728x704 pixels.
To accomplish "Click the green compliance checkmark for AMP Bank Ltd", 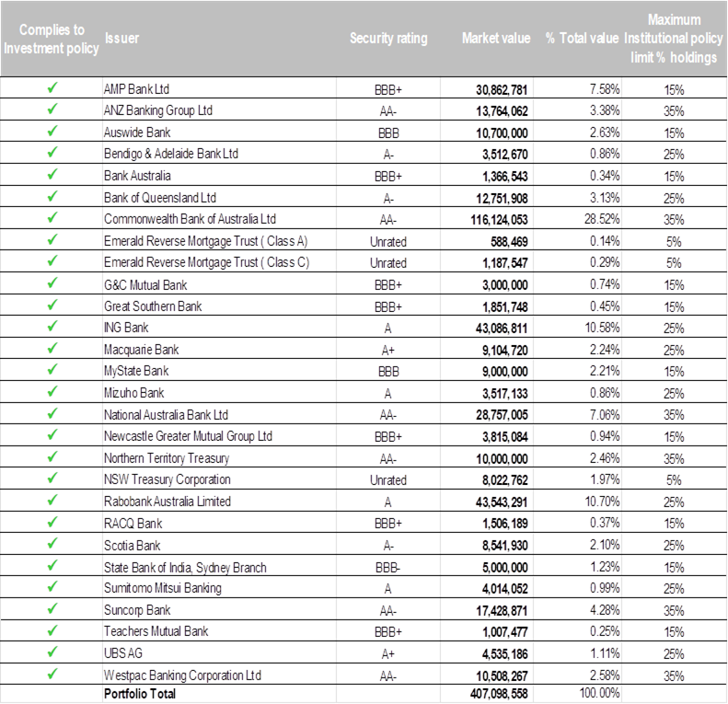I will (52, 89).
